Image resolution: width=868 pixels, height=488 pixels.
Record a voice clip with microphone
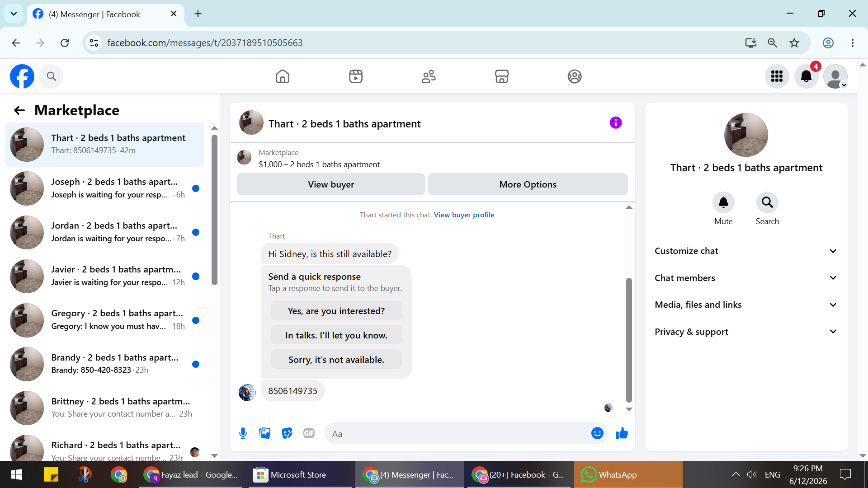pyautogui.click(x=243, y=434)
